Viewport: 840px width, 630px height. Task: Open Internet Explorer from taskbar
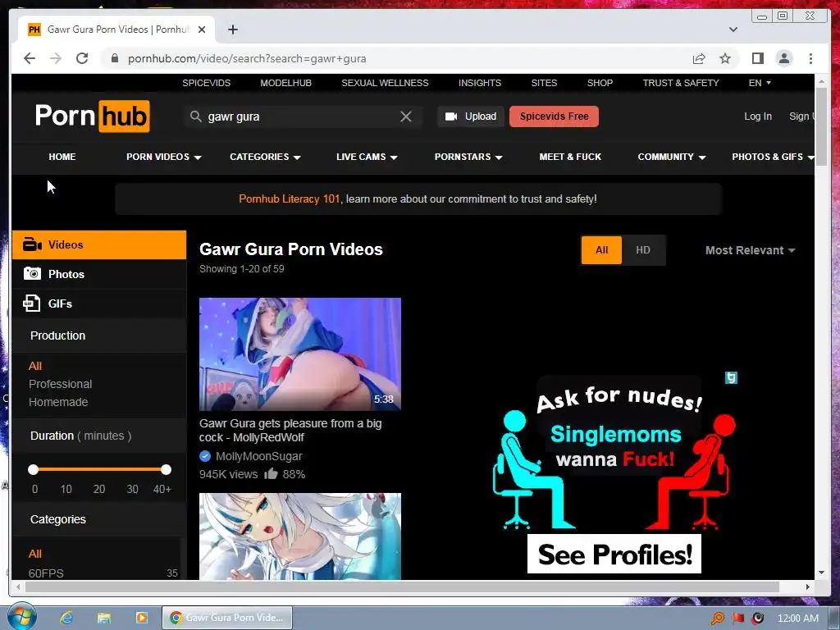click(x=66, y=618)
